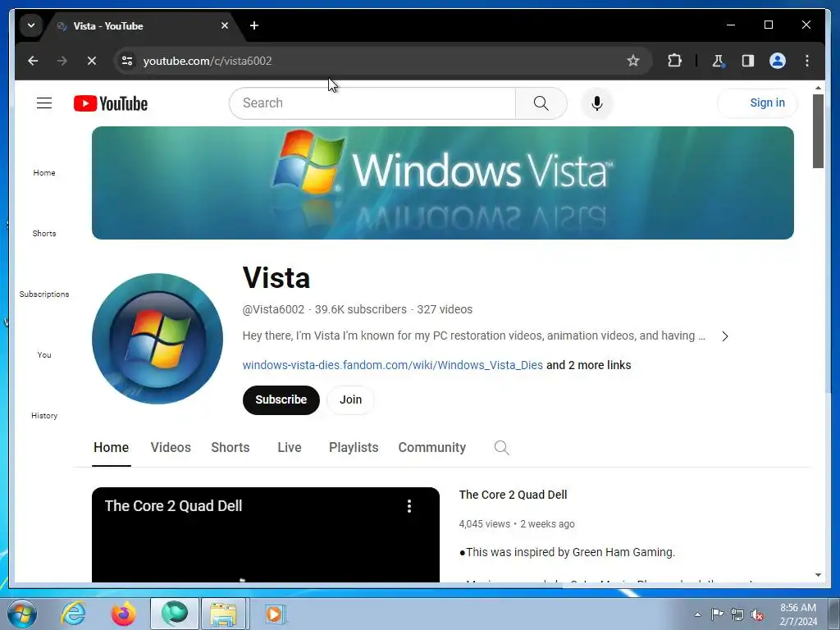Click the YouTube logo
Image resolution: width=840 pixels, height=630 pixels.
pos(111,103)
